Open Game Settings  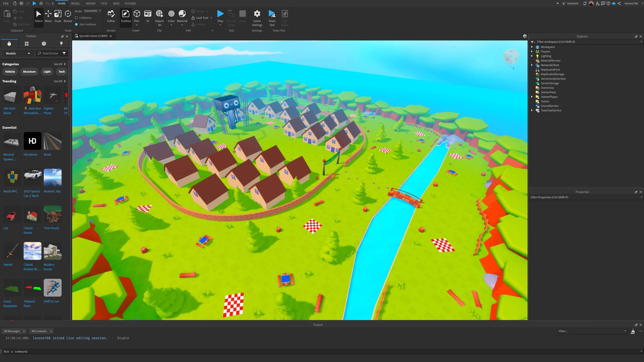(x=257, y=16)
